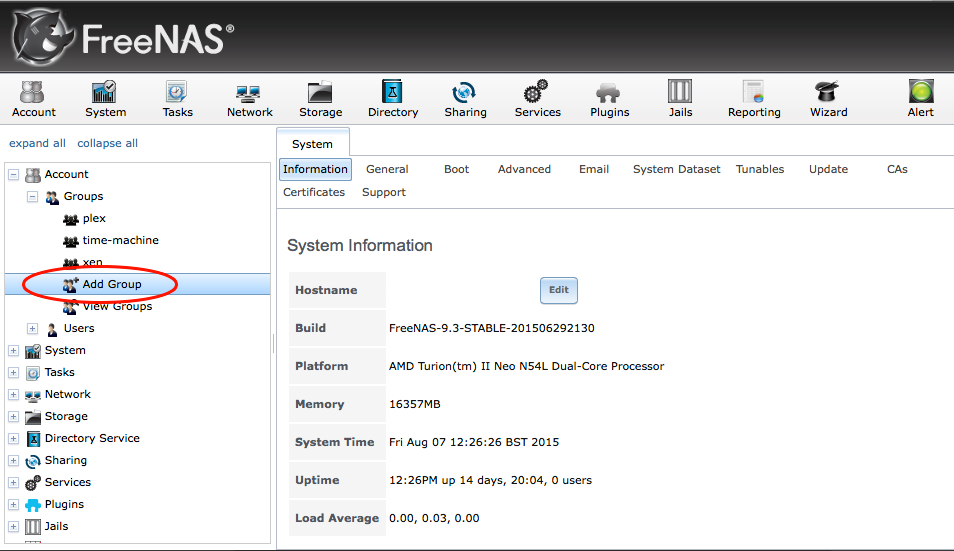Image resolution: width=954 pixels, height=551 pixels.
Task: Open the Sharing toolbar icon
Action: tap(465, 99)
